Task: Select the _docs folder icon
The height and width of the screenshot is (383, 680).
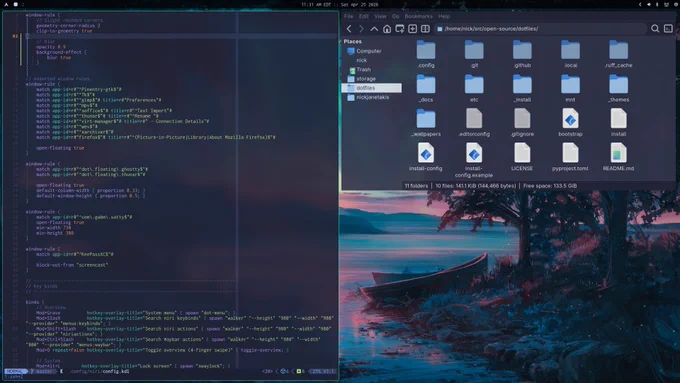Action: click(x=426, y=85)
